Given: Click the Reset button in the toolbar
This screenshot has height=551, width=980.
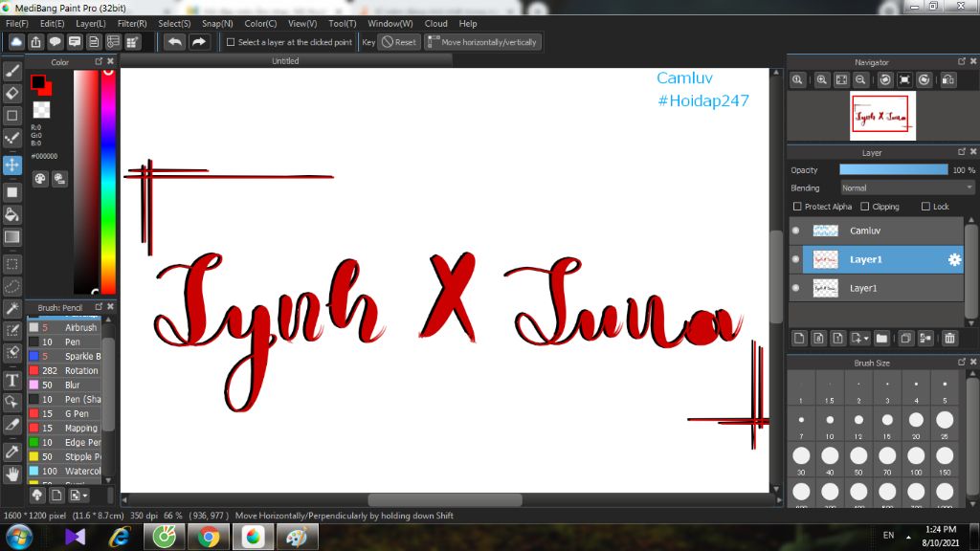Looking at the screenshot, I should click(399, 42).
